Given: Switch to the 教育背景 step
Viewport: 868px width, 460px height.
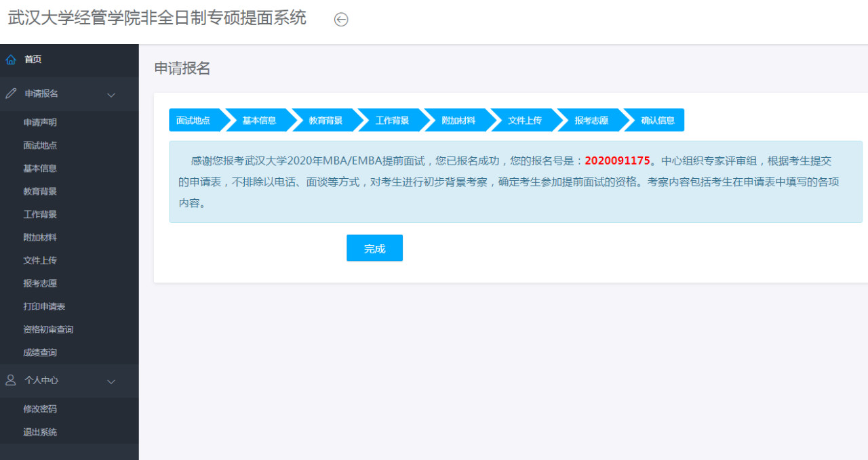Looking at the screenshot, I should (x=325, y=121).
